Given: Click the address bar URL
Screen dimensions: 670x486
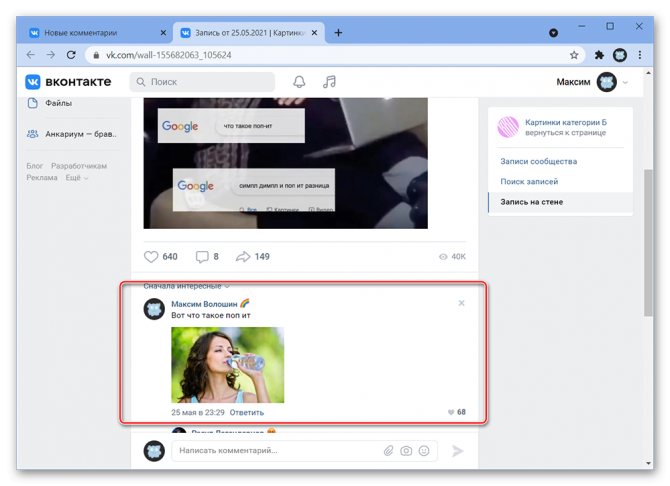Looking at the screenshot, I should pos(169,55).
